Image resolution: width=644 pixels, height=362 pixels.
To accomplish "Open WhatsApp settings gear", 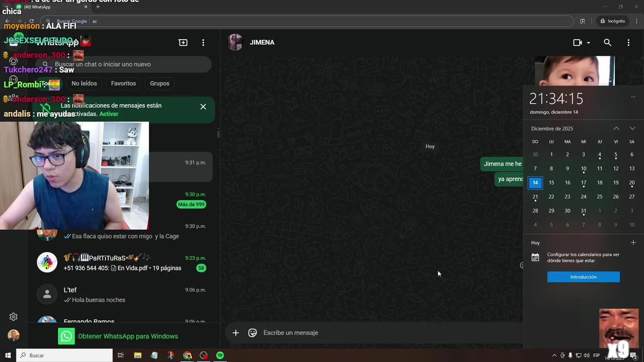I will click(x=14, y=317).
